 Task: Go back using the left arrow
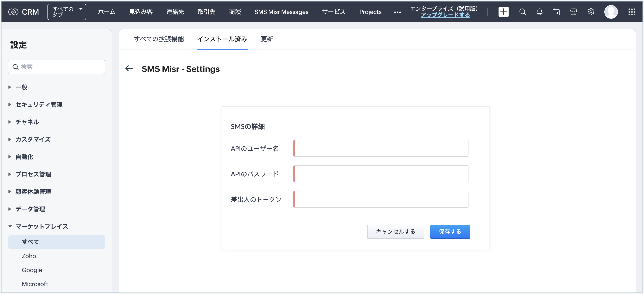(x=129, y=68)
